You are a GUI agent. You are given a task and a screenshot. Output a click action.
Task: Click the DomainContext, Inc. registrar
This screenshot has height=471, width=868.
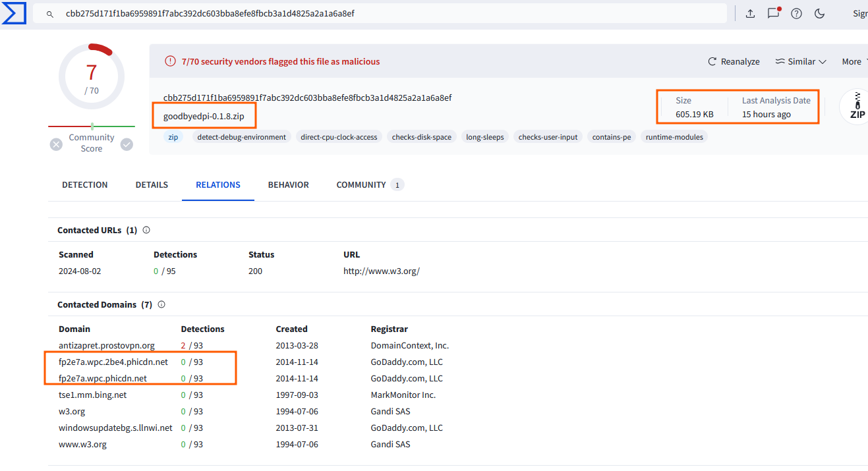click(410, 345)
